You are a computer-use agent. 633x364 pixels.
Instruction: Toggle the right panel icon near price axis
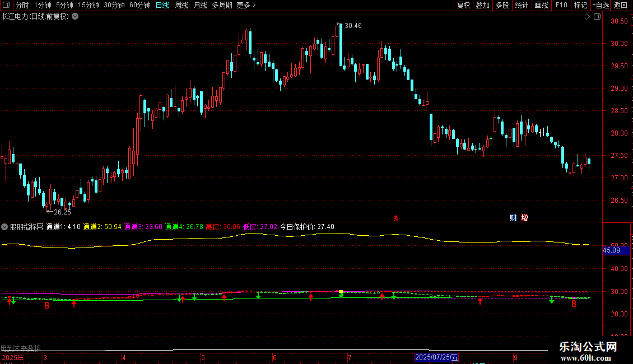tap(597, 17)
